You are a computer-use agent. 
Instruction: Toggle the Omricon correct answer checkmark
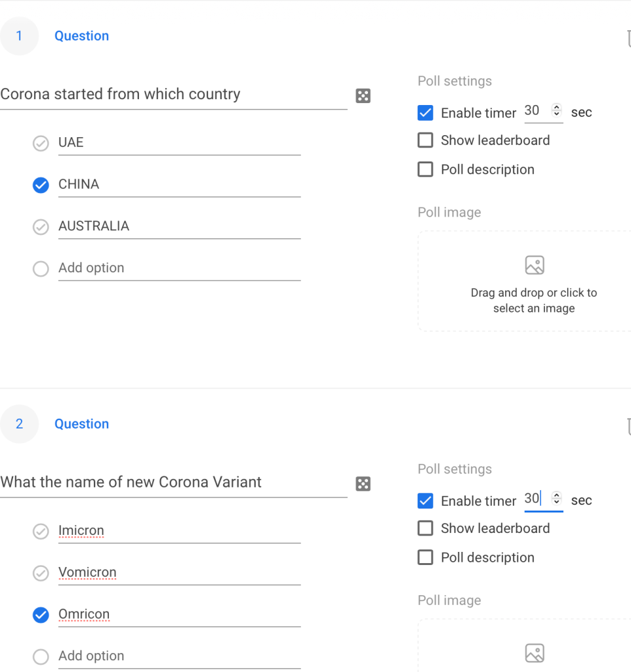click(41, 615)
